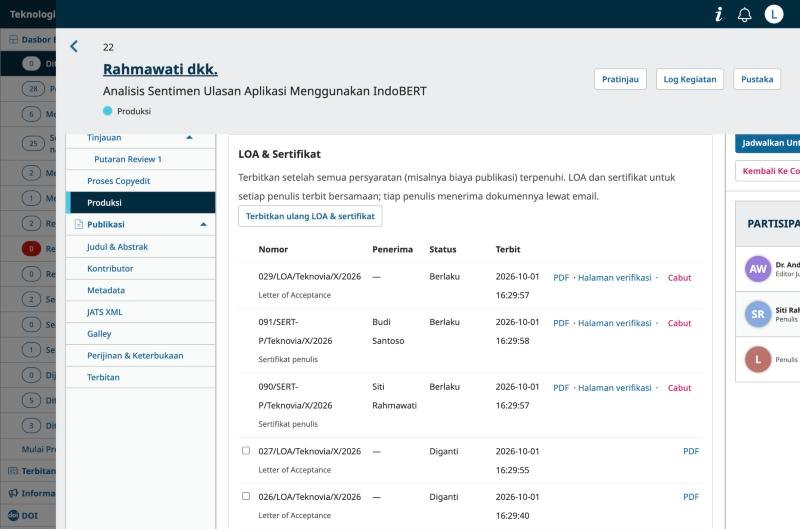Open Halaman verifikasi for Siti Rahmawati
This screenshot has height=529, width=800.
pyautogui.click(x=614, y=388)
